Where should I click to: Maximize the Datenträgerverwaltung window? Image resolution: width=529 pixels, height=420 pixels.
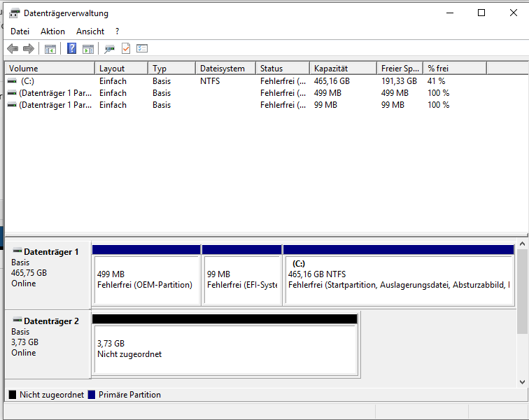pos(481,13)
